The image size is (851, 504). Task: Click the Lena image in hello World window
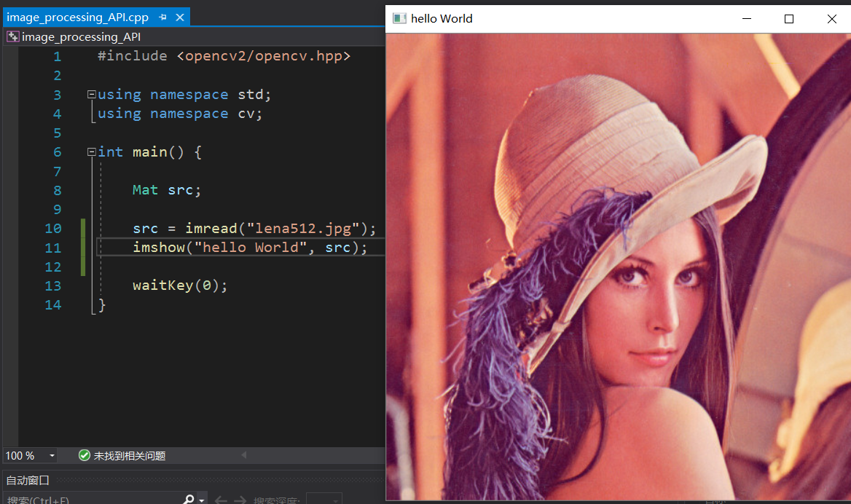point(618,267)
